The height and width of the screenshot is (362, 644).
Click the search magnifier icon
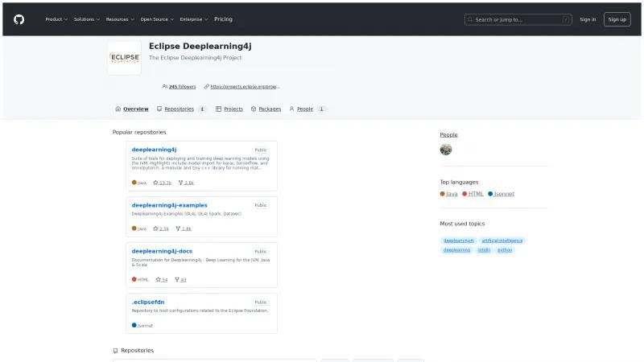[x=470, y=19]
